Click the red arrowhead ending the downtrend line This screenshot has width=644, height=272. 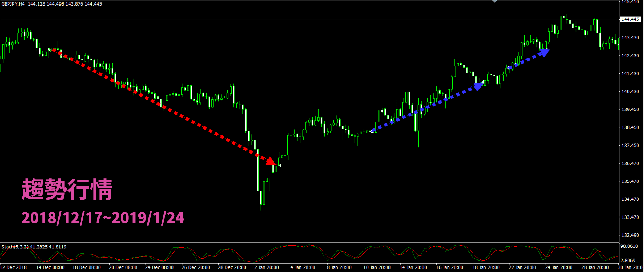270,161
